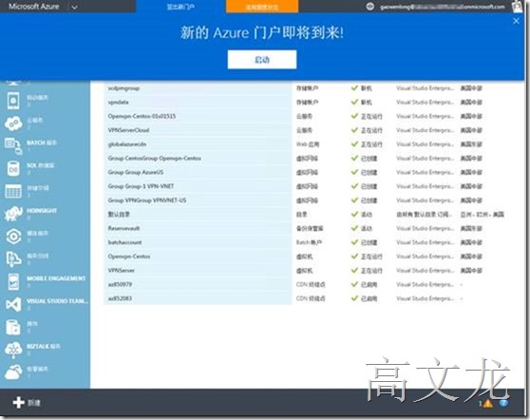Open the cache cylinder icon in sidebar
This screenshot has height=420, width=530.
click(13, 327)
